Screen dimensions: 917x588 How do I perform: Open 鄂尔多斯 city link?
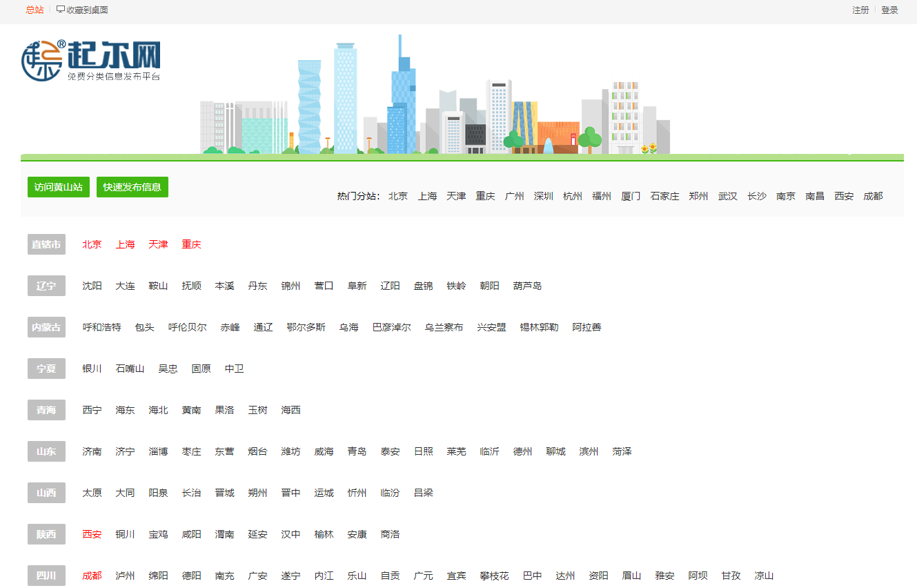[x=306, y=327]
